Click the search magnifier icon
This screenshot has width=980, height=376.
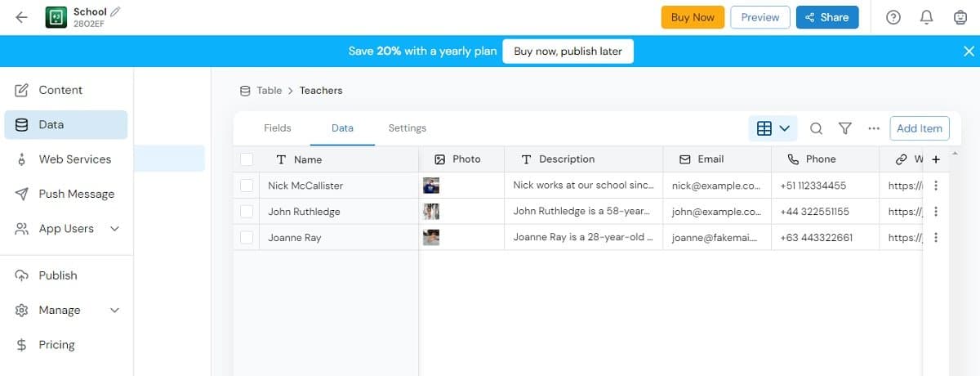(x=816, y=128)
